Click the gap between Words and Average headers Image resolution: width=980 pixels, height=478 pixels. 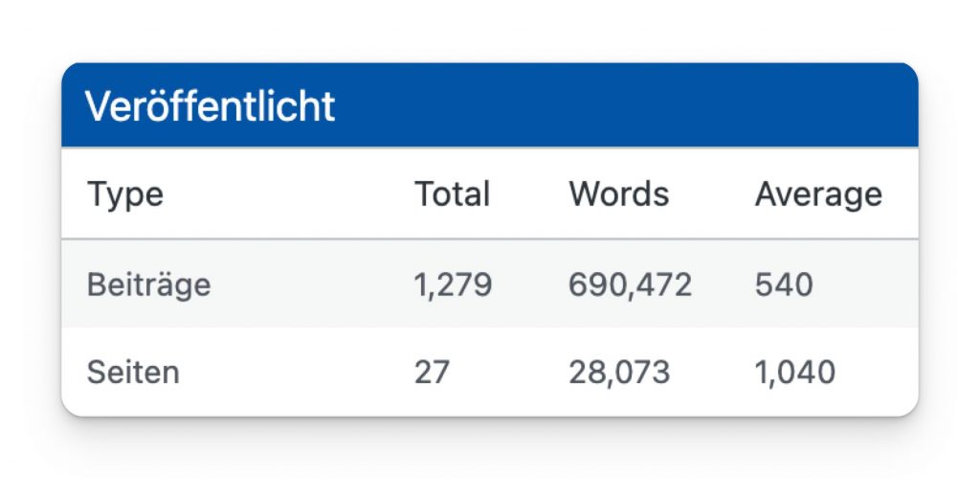point(712,194)
